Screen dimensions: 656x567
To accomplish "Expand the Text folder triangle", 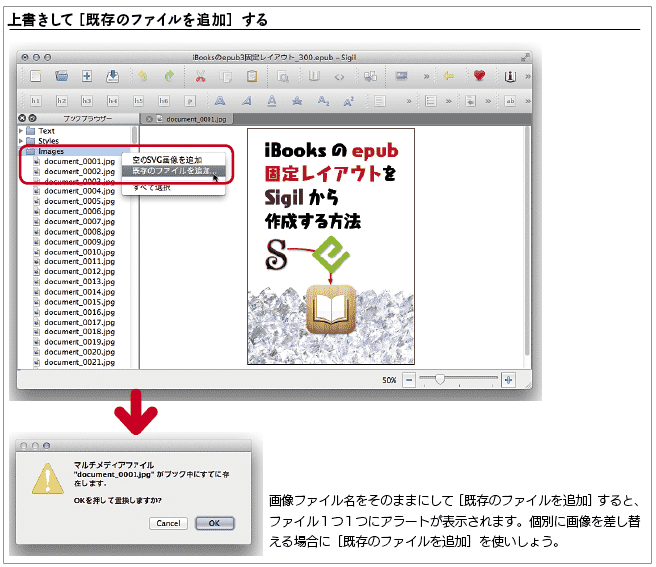I will point(21,131).
